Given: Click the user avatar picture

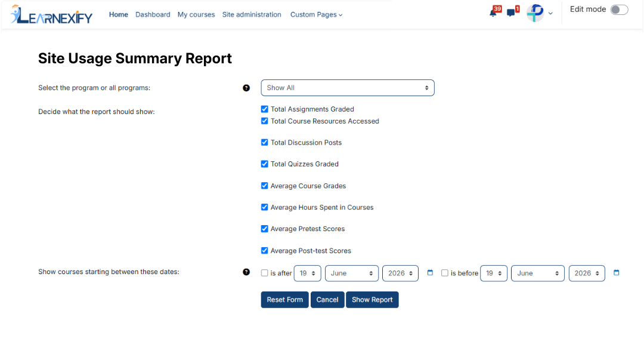Looking at the screenshot, I should pos(535,13).
